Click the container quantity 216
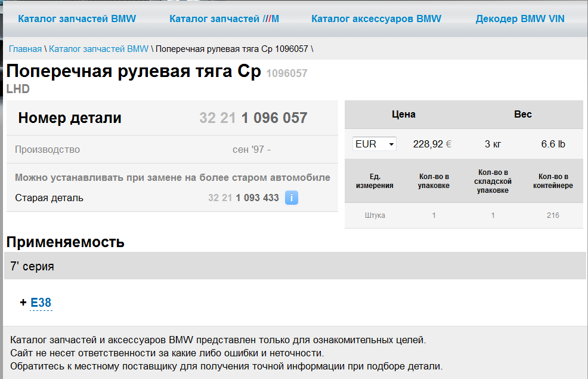This screenshot has height=379, width=588. coord(553,215)
